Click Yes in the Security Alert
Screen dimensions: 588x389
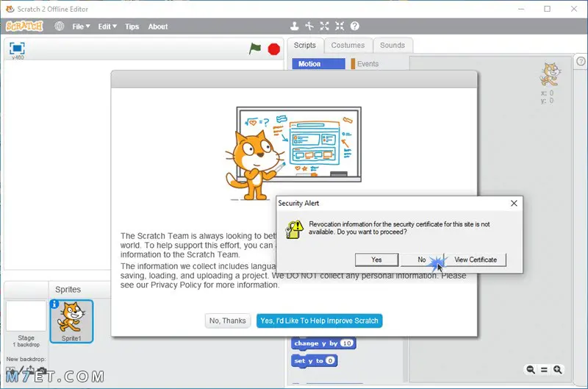click(376, 260)
